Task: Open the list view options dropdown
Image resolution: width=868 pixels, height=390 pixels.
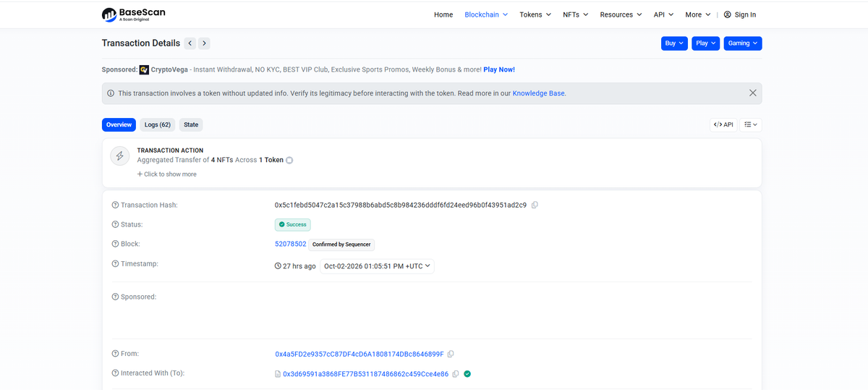Action: pos(751,124)
